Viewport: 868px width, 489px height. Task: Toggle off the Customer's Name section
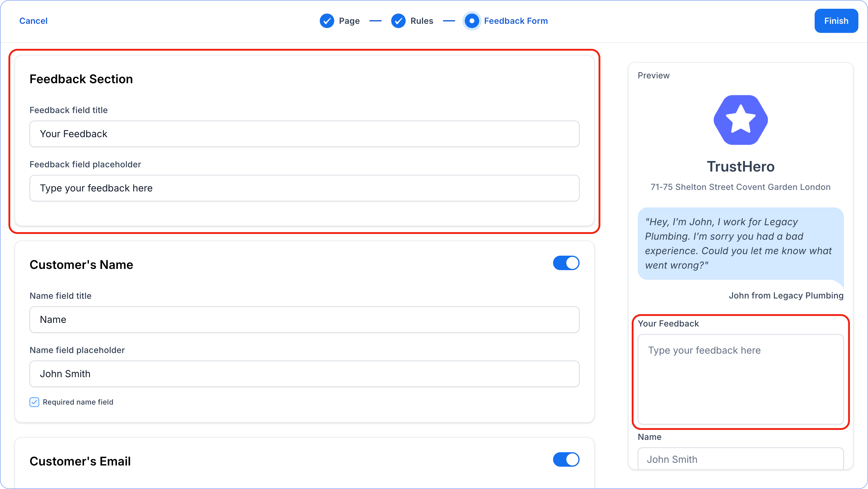point(566,263)
